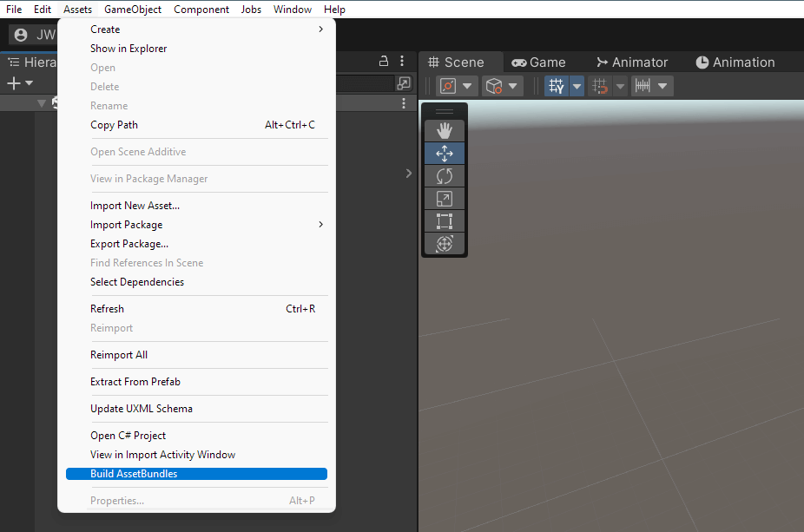The width and height of the screenshot is (804, 532).
Task: Switch to the Animator tab
Action: tap(632, 62)
